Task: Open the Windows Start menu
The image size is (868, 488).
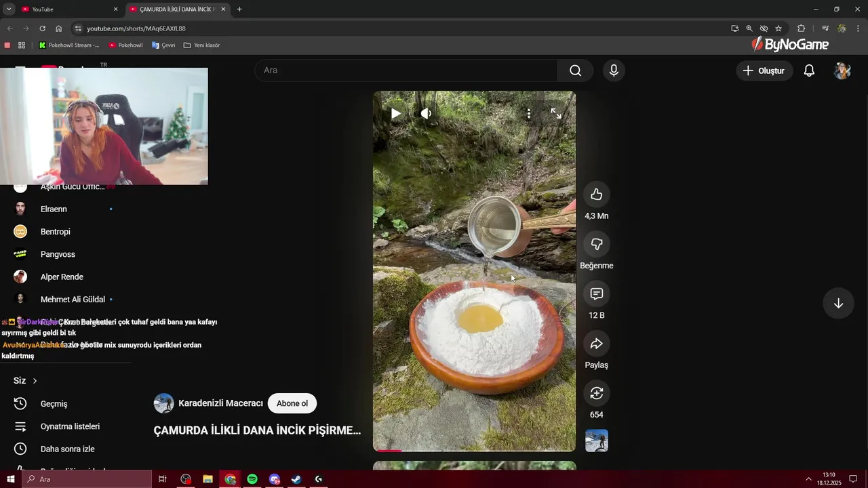Action: [10, 479]
